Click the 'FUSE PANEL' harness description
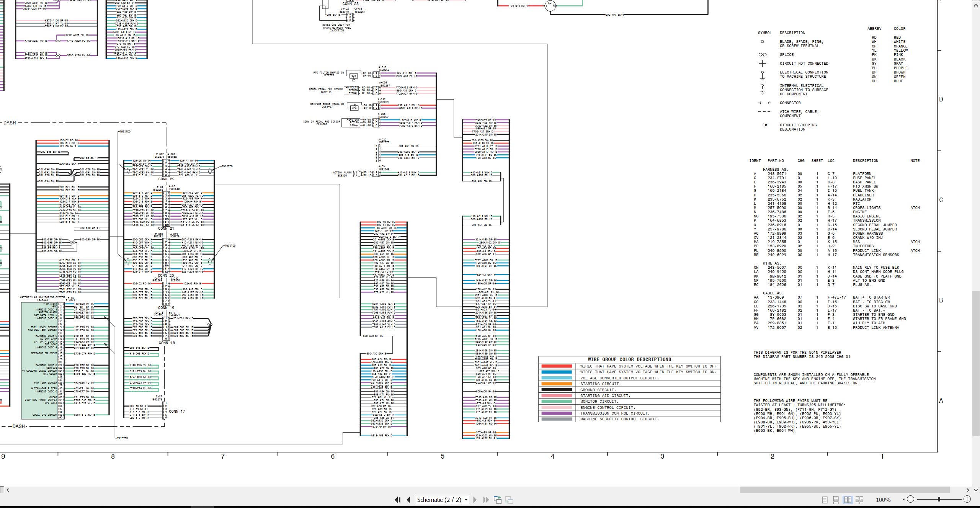This screenshot has width=980, height=508. pyautogui.click(x=864, y=178)
